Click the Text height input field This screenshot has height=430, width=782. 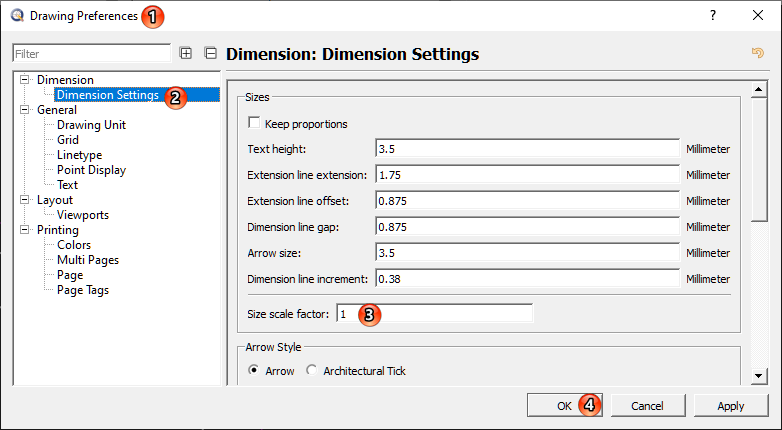click(527, 149)
